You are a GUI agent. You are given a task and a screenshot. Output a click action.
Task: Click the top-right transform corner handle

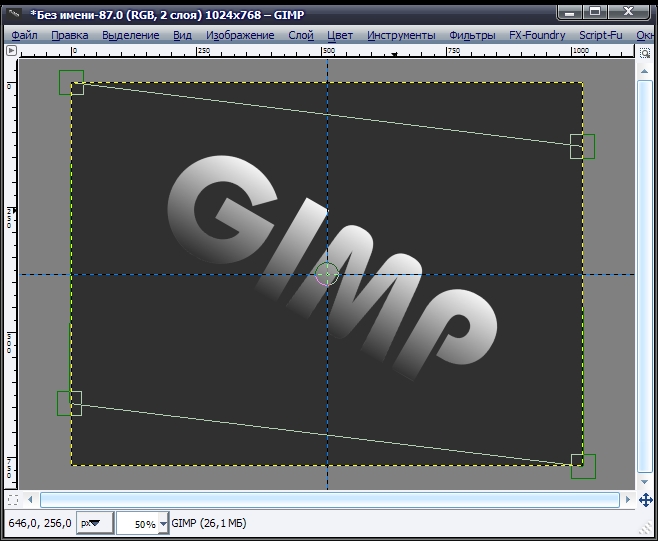[x=582, y=146]
